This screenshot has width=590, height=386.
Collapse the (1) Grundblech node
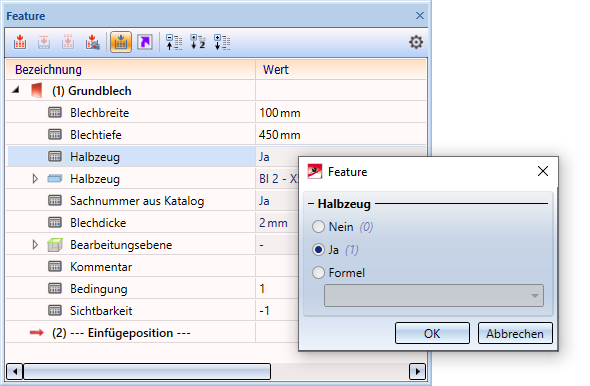click(x=16, y=90)
